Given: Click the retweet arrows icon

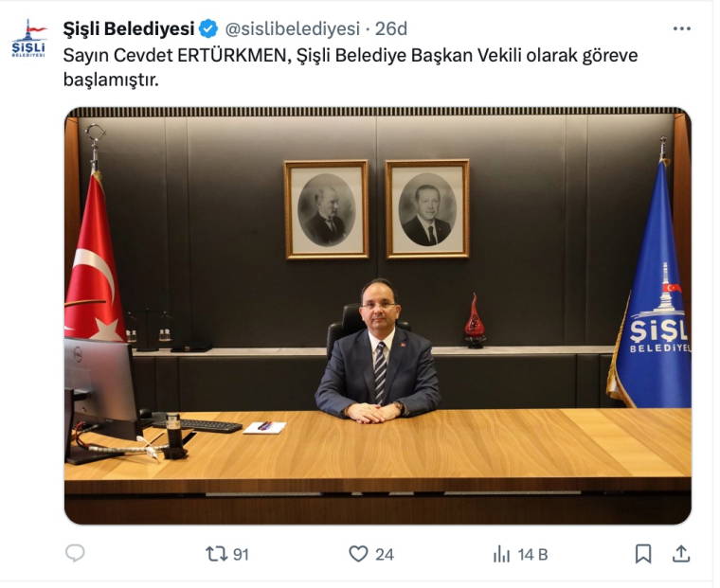Looking at the screenshot, I should coord(216,554).
